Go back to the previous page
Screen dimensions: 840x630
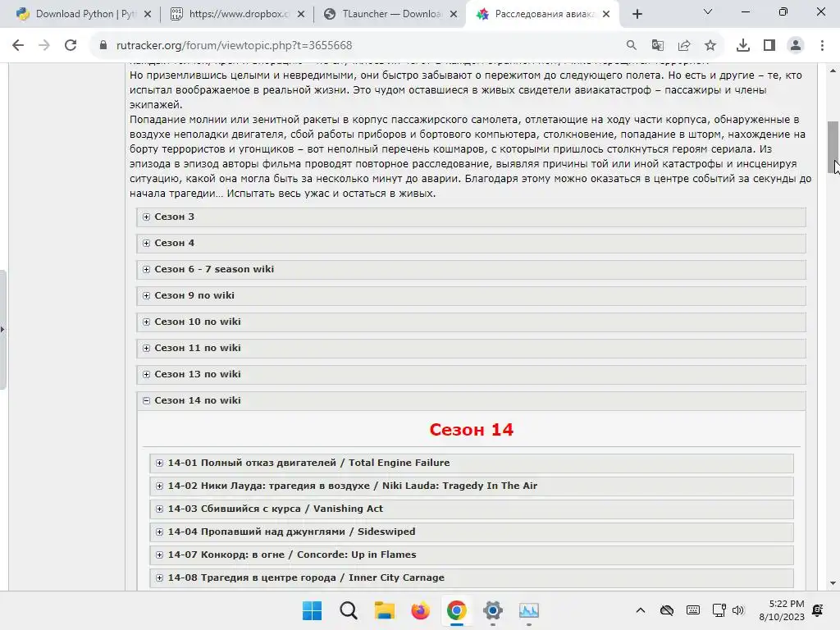(x=18, y=46)
